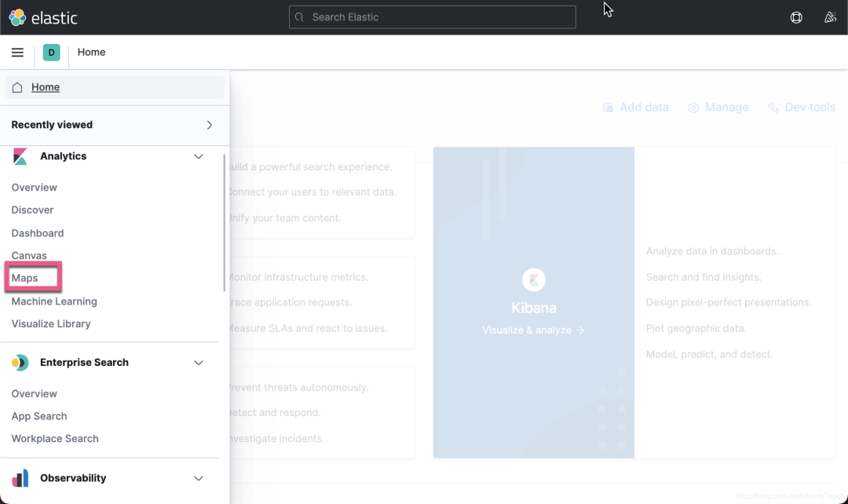Click the Recently viewed heading
848x504 pixels.
click(52, 125)
